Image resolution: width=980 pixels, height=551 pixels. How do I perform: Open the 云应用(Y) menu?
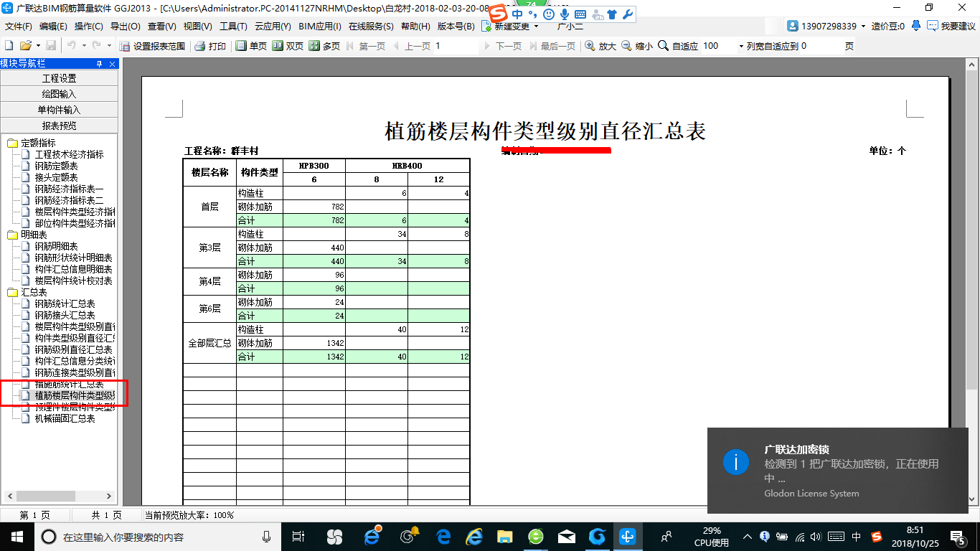pyautogui.click(x=273, y=26)
